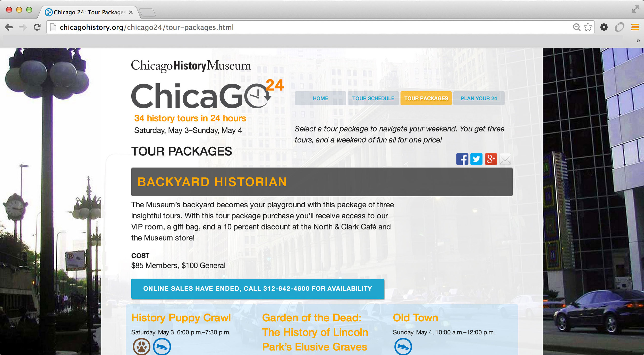644x355 pixels.
Task: Click the page icon in address bar
Action: coord(53,27)
